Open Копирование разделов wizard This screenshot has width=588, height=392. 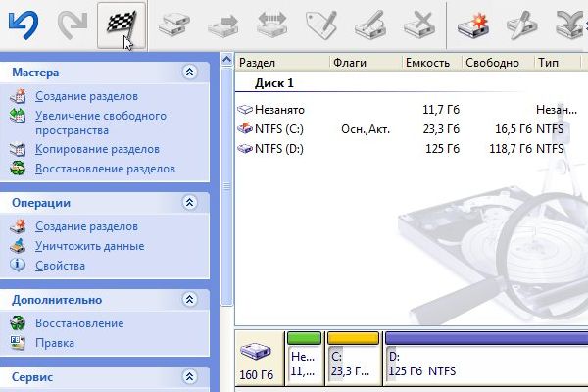(97, 149)
